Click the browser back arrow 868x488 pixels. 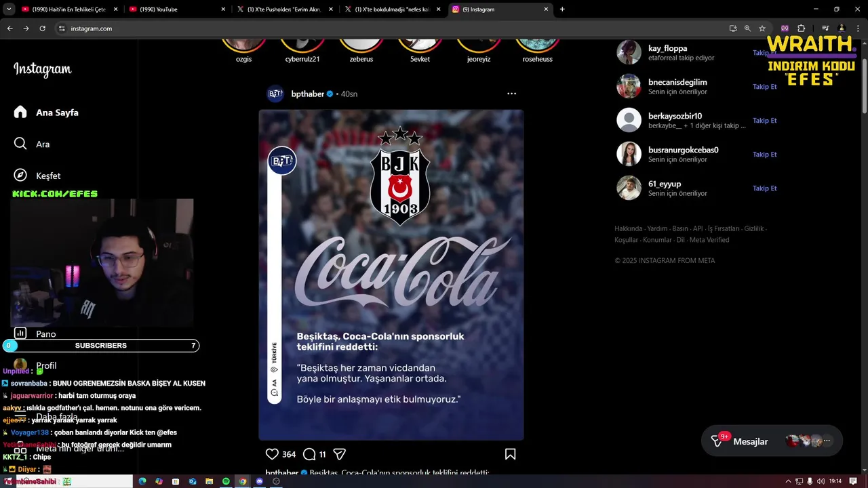tap(9, 28)
